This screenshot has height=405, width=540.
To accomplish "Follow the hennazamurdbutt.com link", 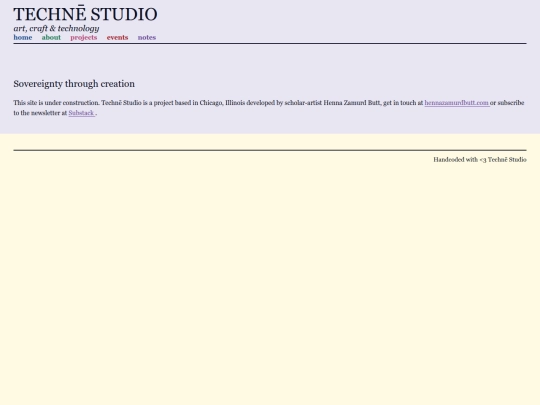I will click(457, 103).
